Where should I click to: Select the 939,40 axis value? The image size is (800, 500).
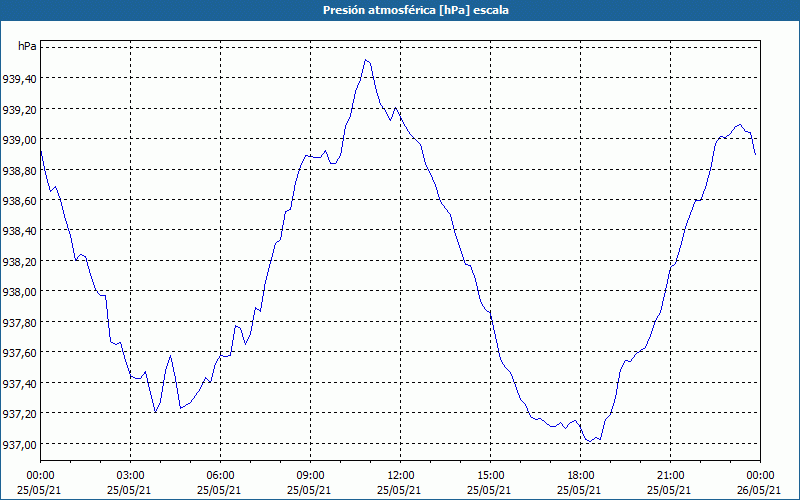point(19,79)
